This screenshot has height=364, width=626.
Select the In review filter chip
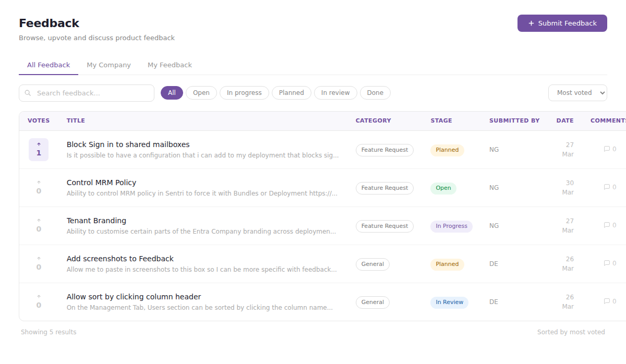coord(335,93)
